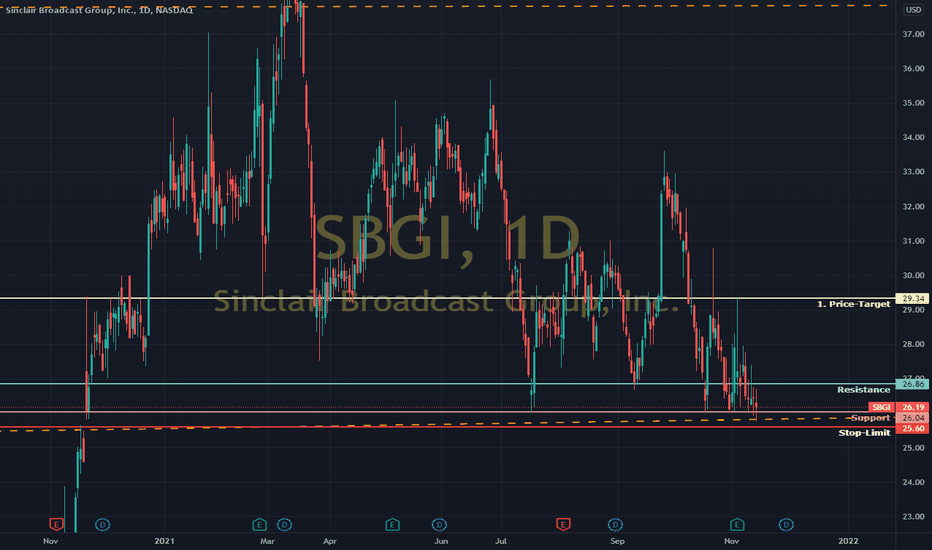Click the Apr label on the time axis
Screen dimensions: 932x550
(329, 541)
